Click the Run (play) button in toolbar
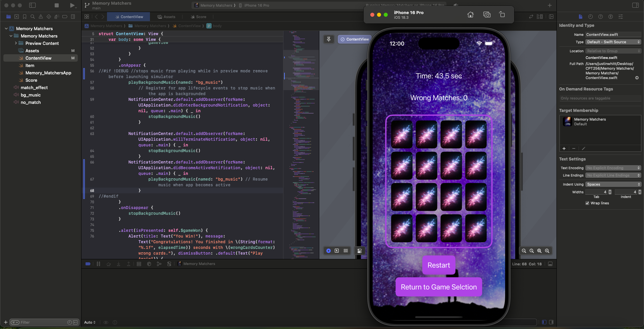The width and height of the screenshot is (644, 329). click(x=72, y=5)
